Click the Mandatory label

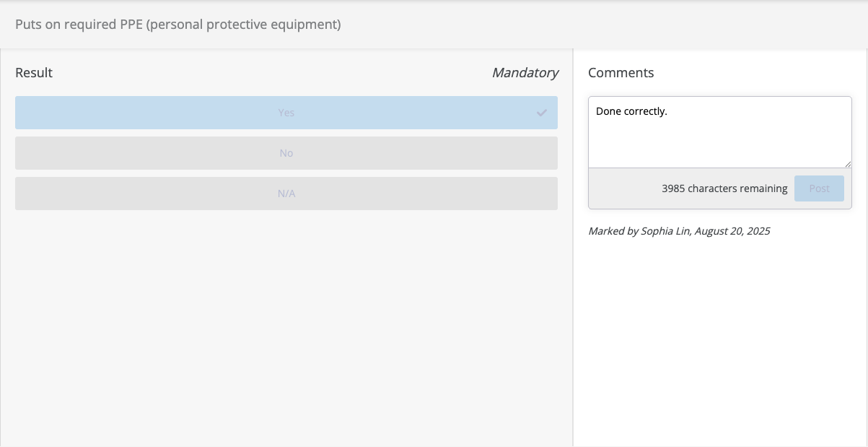point(525,73)
